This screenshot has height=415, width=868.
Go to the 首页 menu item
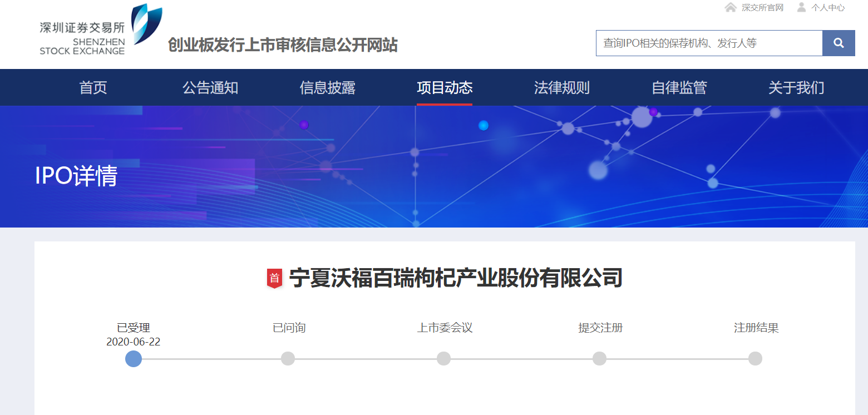[93, 87]
